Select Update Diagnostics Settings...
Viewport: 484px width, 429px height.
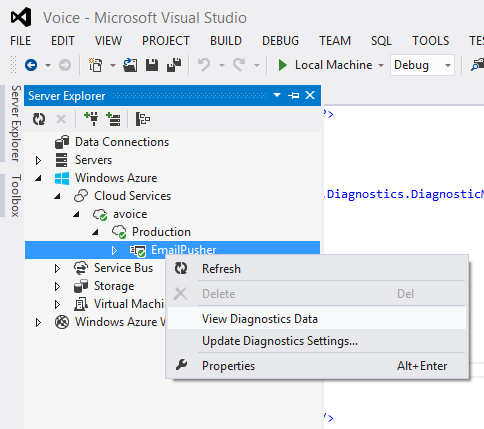(317, 341)
